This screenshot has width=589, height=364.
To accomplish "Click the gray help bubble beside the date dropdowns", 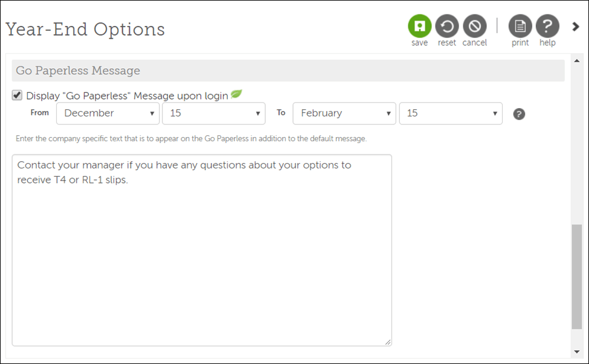I will [x=519, y=113].
